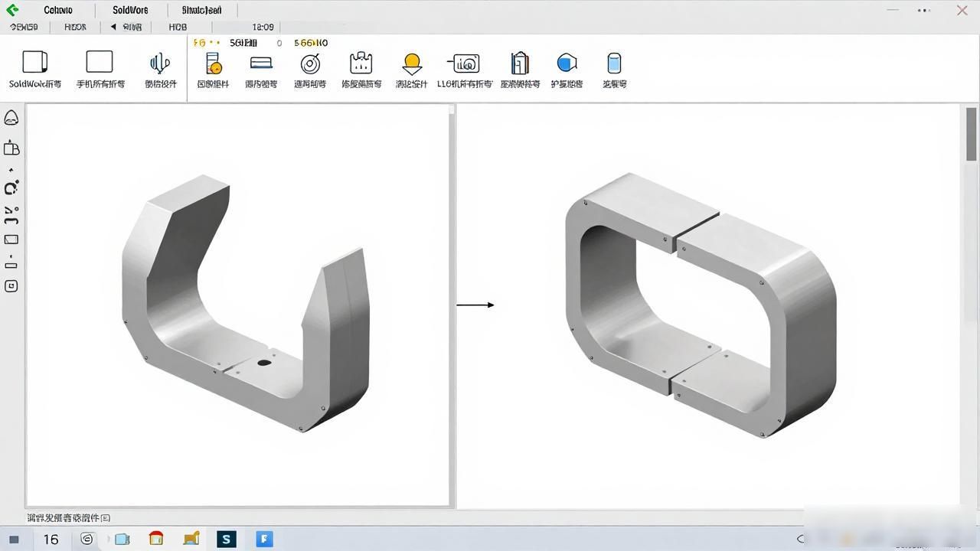
Task: Open the blue F application on the taskbar
Action: point(264,540)
